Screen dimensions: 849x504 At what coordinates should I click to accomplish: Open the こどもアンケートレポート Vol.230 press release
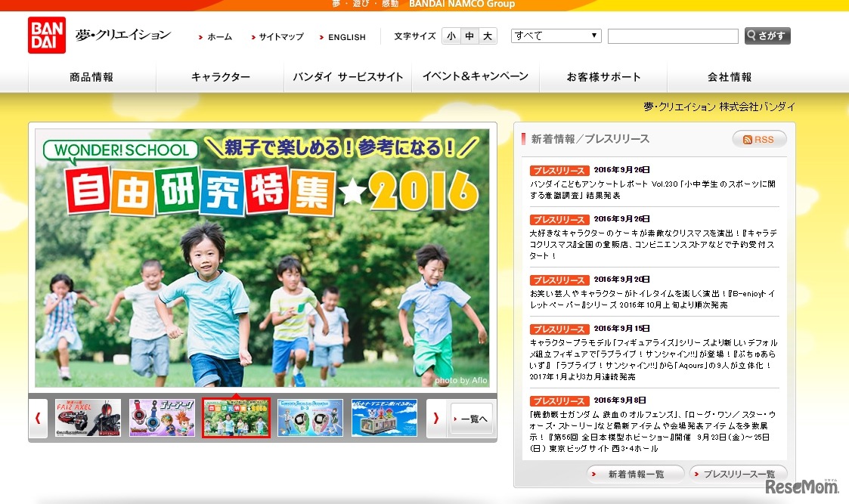point(652,190)
